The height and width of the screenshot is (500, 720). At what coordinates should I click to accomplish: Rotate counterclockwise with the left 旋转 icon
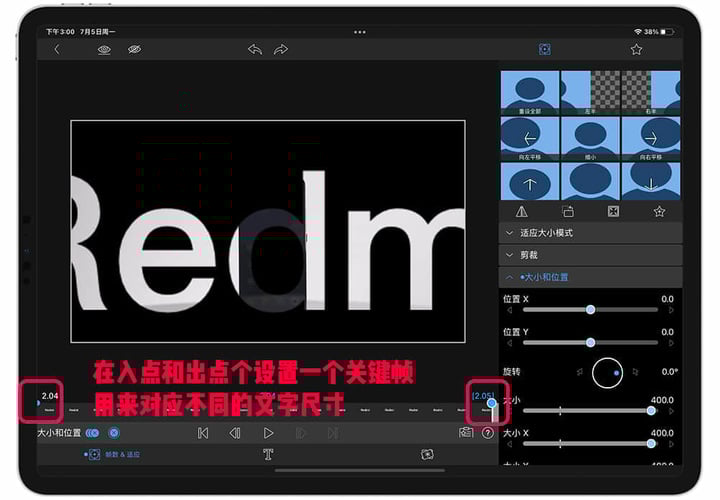pos(579,372)
